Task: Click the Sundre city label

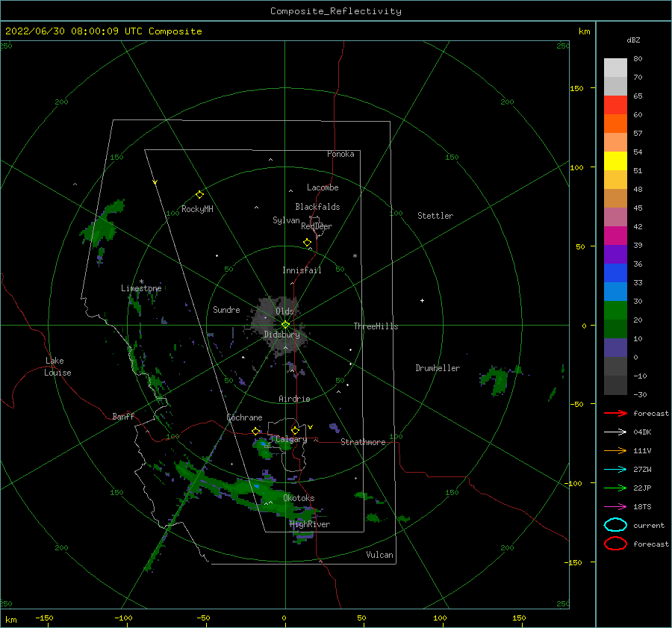Action: pos(226,309)
